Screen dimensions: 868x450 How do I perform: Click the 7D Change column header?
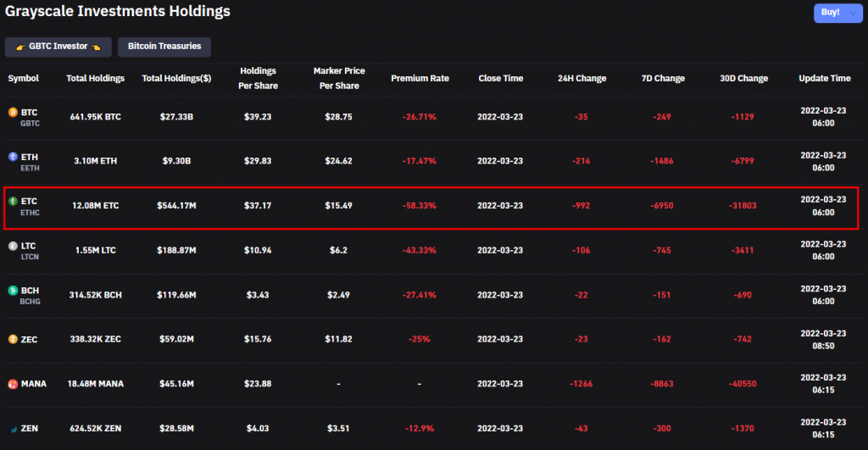click(x=663, y=78)
